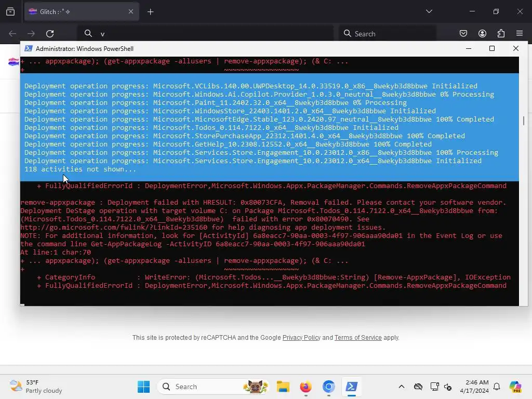The image size is (532, 399).
Task: Open a new browser tab
Action: click(150, 12)
